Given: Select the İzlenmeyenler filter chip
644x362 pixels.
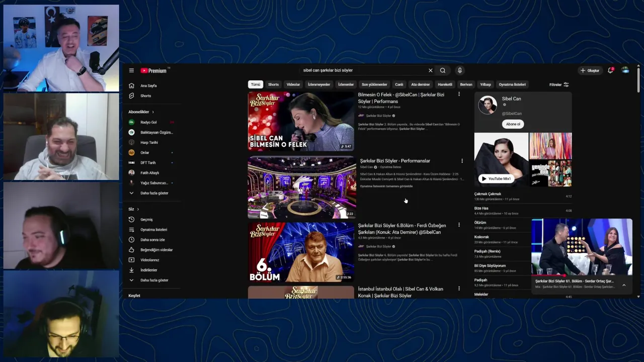Looking at the screenshot, I should pos(319,84).
